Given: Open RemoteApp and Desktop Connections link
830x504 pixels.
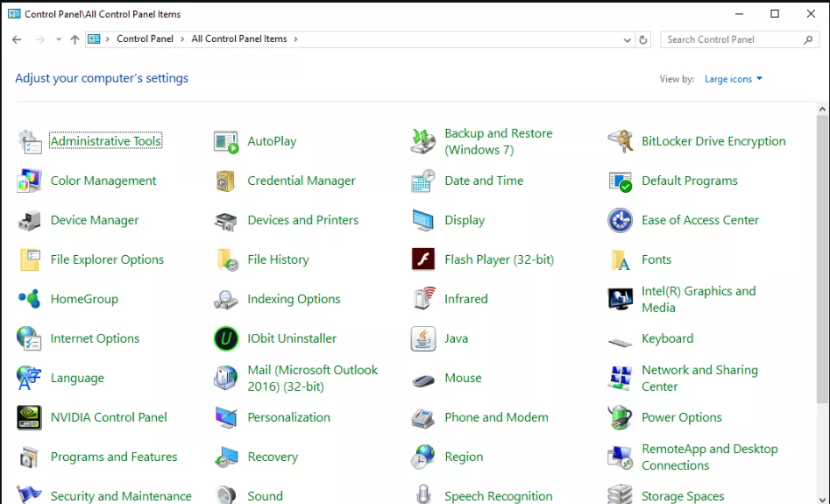Looking at the screenshot, I should pos(709,457).
